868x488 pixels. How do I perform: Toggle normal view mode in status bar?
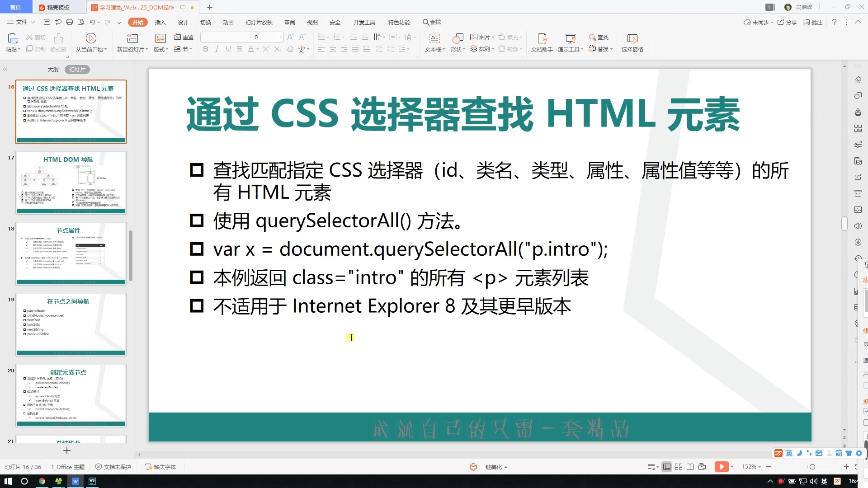click(x=666, y=467)
